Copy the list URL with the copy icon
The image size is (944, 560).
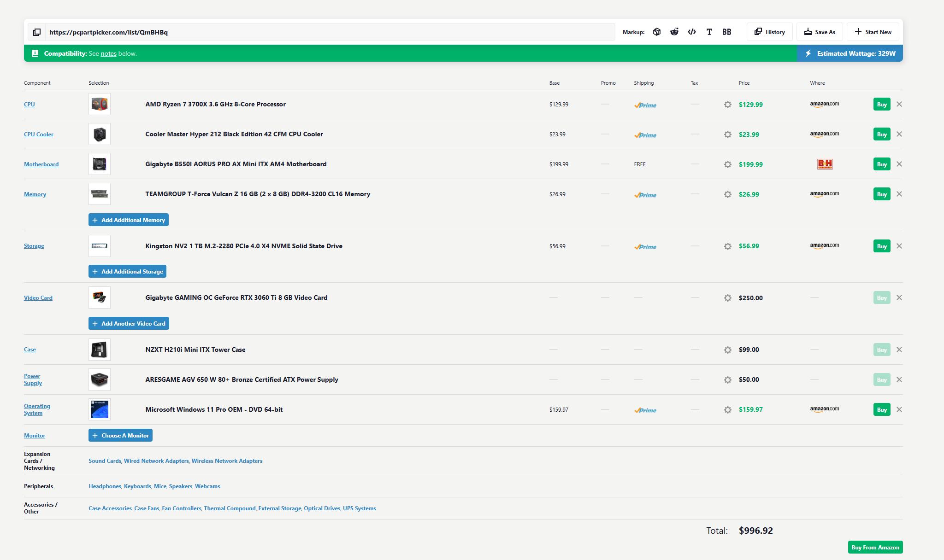(x=37, y=32)
